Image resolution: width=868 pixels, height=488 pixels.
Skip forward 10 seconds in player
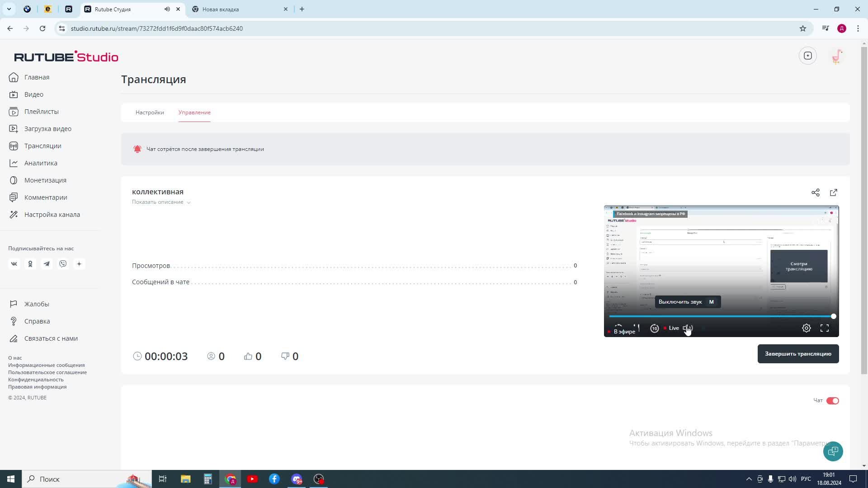coord(654,328)
